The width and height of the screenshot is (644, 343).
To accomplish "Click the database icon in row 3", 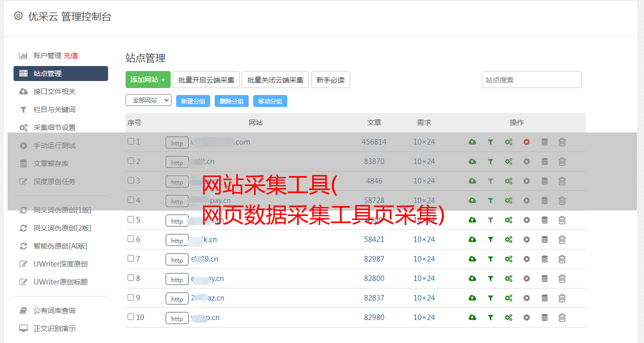I will tap(544, 181).
